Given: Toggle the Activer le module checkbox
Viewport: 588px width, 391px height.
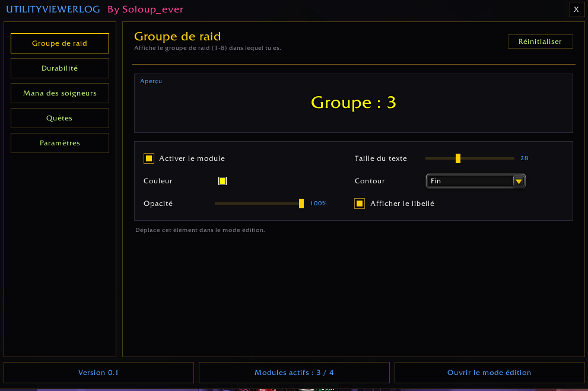Looking at the screenshot, I should (x=149, y=158).
